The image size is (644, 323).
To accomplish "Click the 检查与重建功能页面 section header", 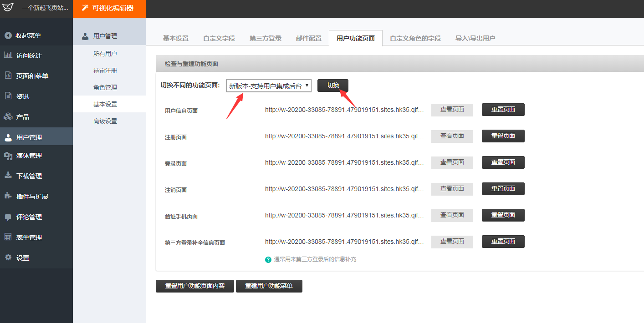I will pos(399,64).
